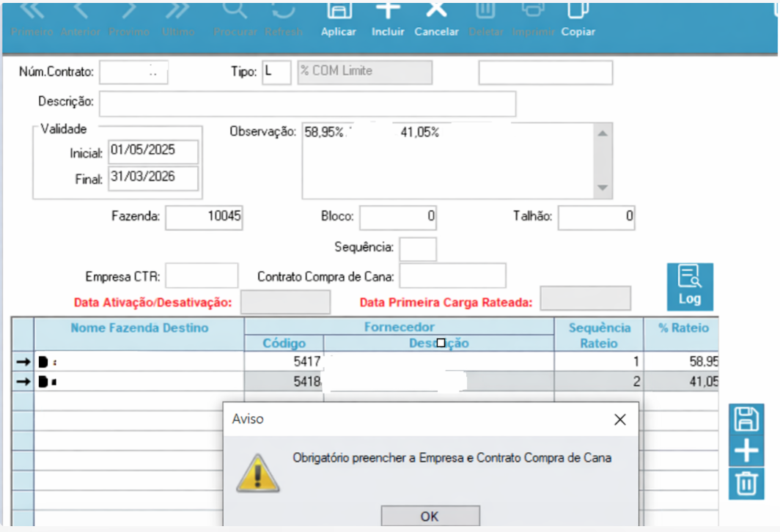Click the Fazenda field showing 10045

(204, 218)
